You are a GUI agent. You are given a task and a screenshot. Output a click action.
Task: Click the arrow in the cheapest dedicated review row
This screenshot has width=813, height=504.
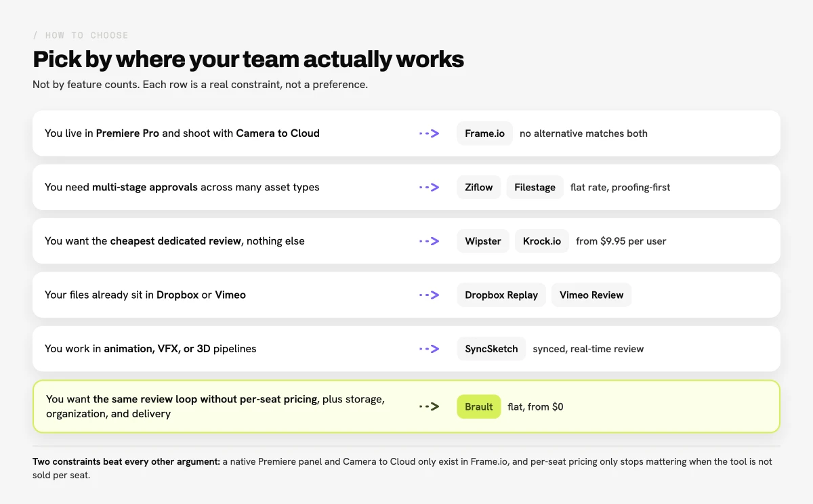pyautogui.click(x=429, y=241)
